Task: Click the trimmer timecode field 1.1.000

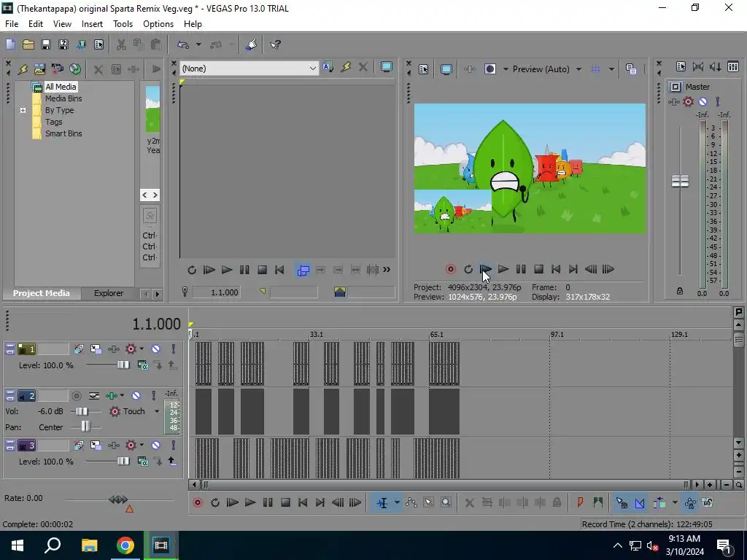Action: (x=216, y=292)
